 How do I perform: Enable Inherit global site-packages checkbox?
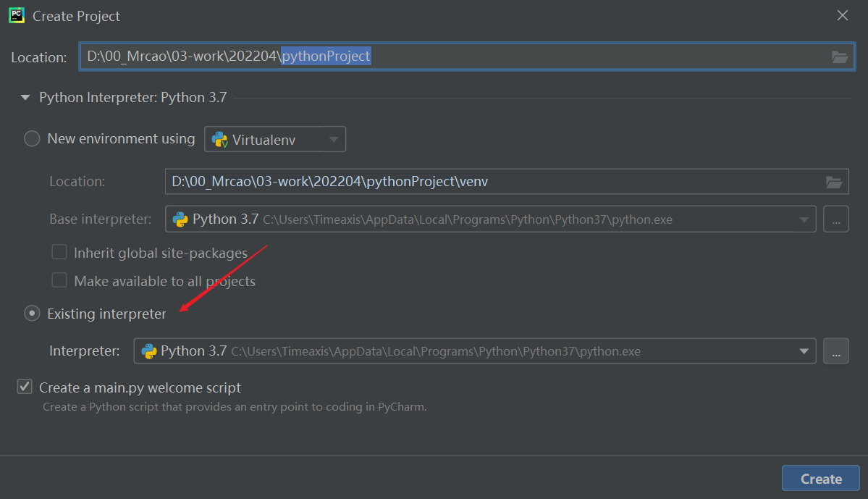pyautogui.click(x=59, y=253)
